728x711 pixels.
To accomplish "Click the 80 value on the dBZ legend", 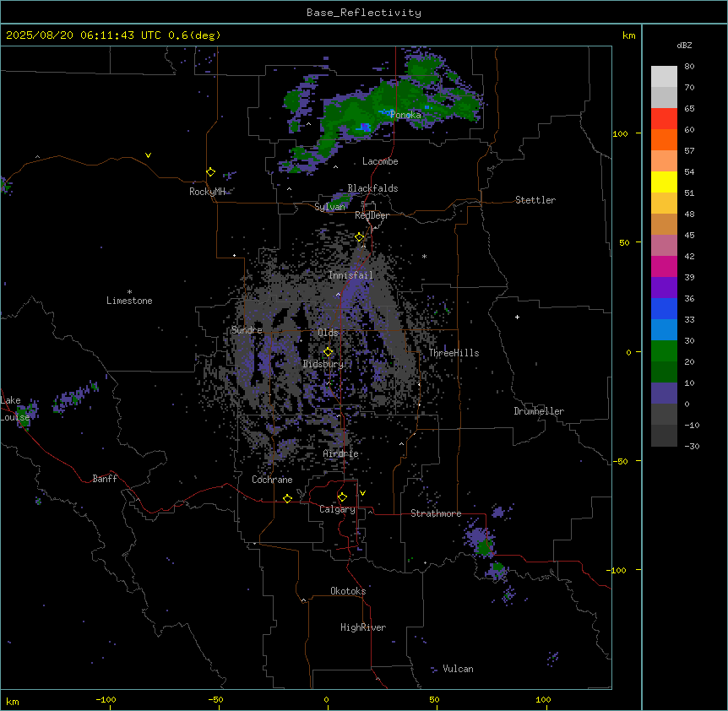I will click(x=689, y=66).
